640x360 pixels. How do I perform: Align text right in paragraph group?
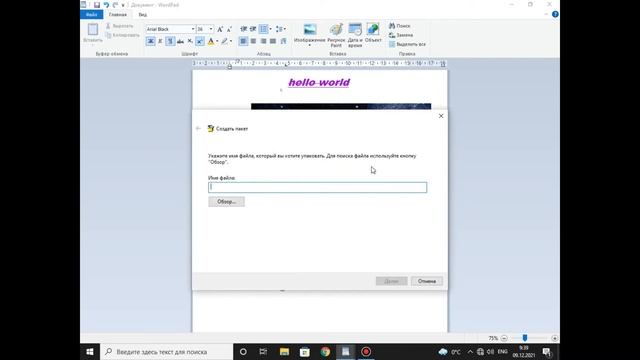click(263, 41)
